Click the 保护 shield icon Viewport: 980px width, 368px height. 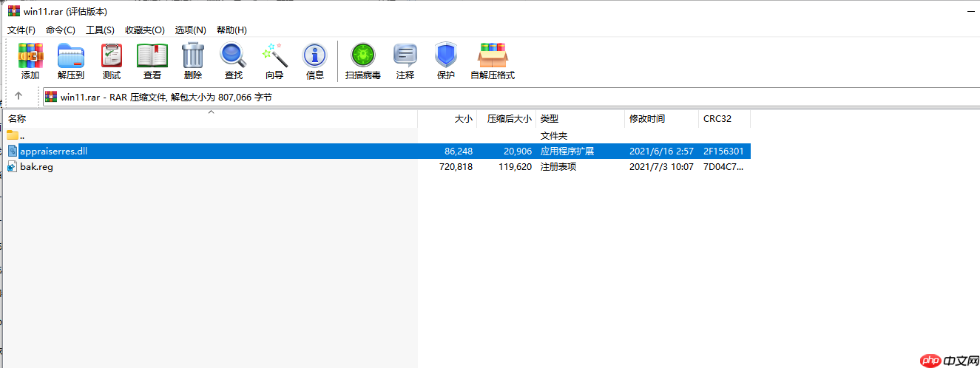[x=446, y=55]
